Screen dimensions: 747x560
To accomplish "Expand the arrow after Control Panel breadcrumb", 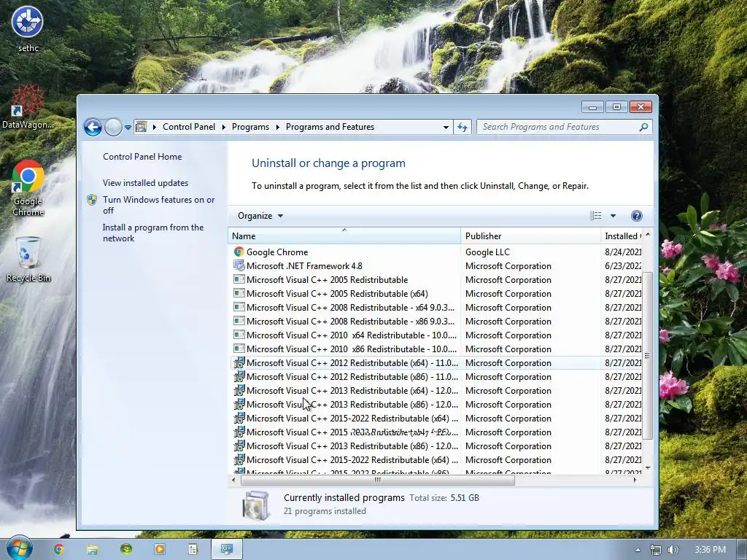I will coord(223,127).
